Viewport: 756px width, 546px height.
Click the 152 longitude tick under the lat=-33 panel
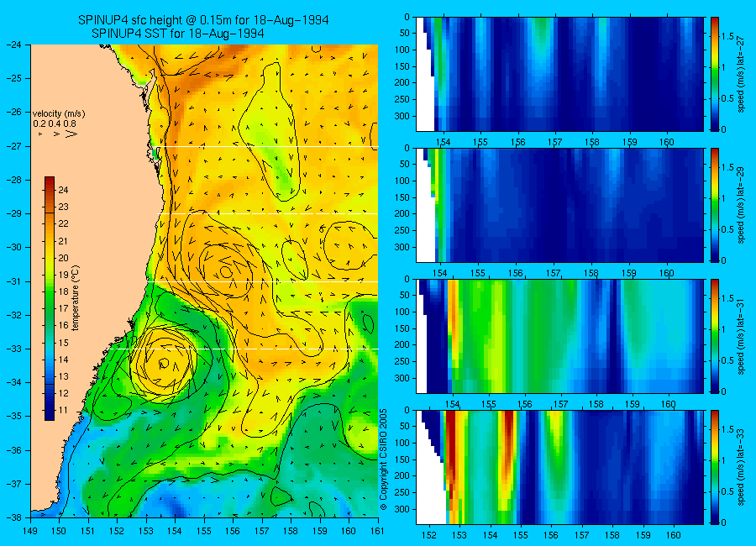pyautogui.click(x=428, y=535)
